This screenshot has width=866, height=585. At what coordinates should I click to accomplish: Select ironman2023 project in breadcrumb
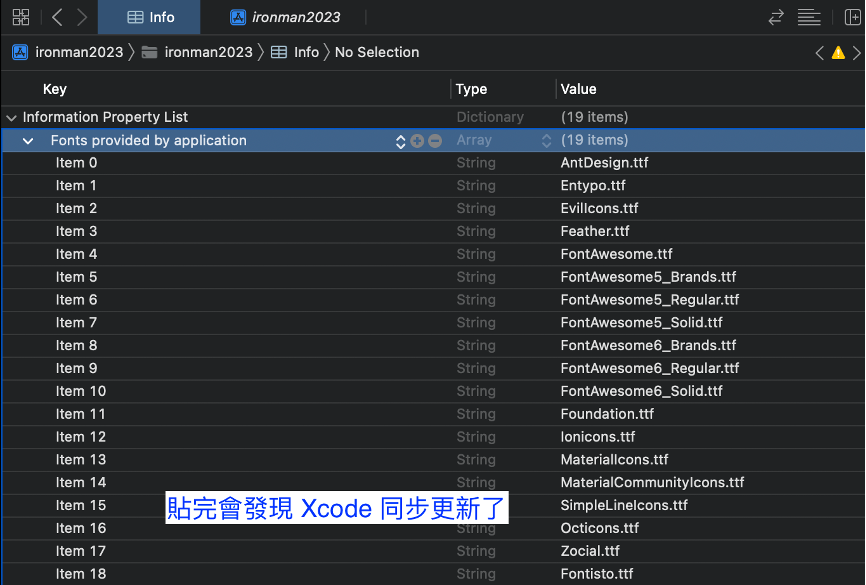pyautogui.click(x=68, y=52)
